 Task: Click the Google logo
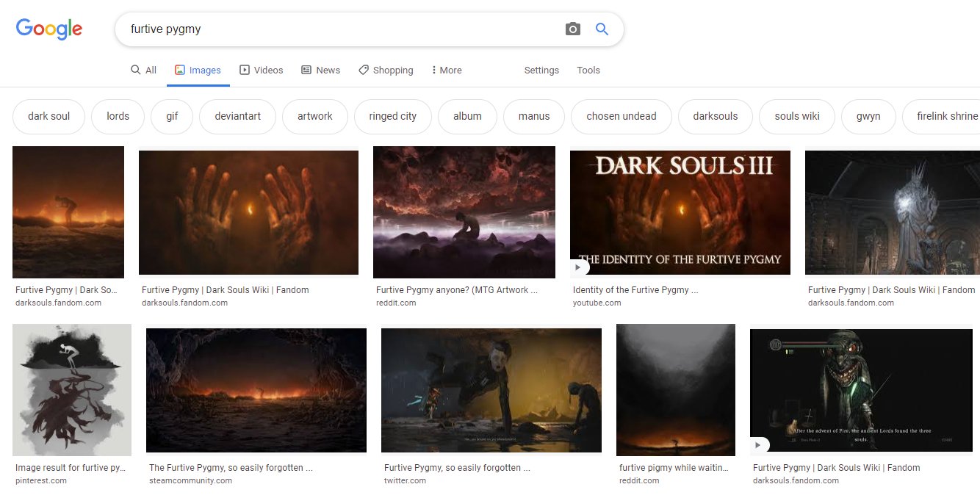pos(48,29)
